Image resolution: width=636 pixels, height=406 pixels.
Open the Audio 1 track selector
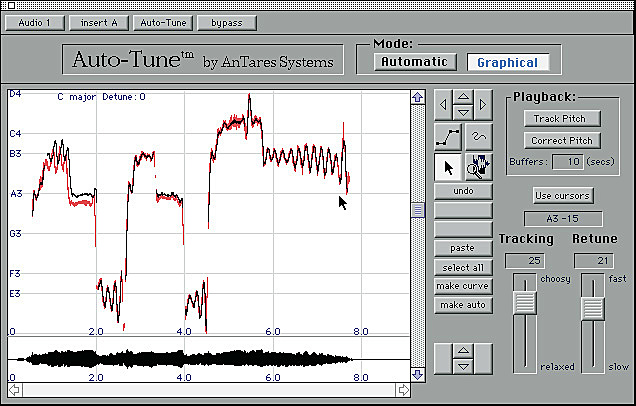[x=34, y=23]
